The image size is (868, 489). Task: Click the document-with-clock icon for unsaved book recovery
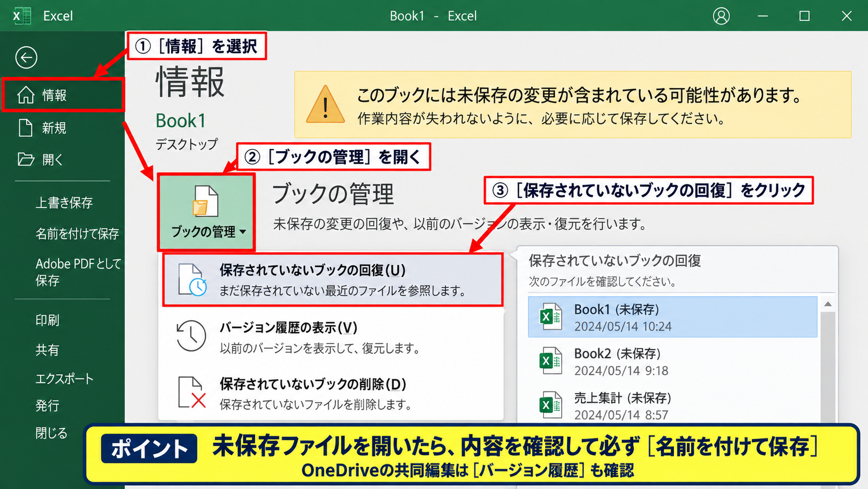[192, 280]
